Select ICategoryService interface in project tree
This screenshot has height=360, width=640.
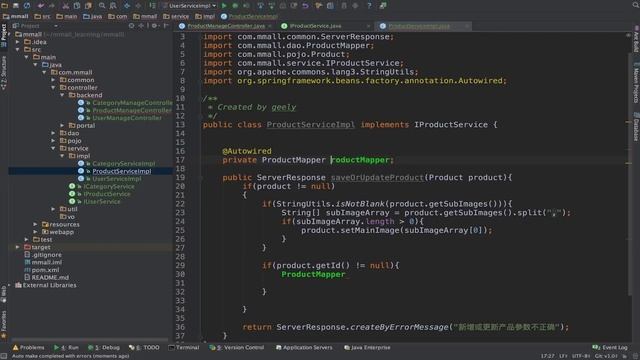pos(109,186)
